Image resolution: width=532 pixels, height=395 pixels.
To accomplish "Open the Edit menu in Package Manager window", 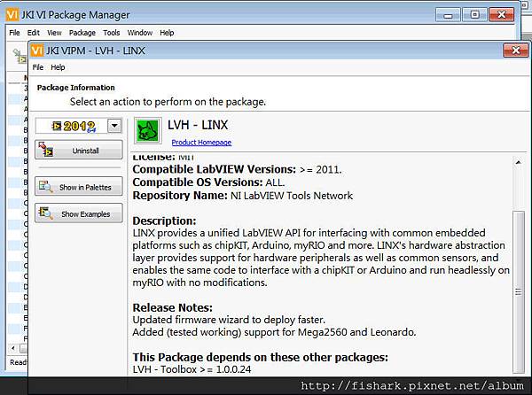I will pyautogui.click(x=34, y=33).
